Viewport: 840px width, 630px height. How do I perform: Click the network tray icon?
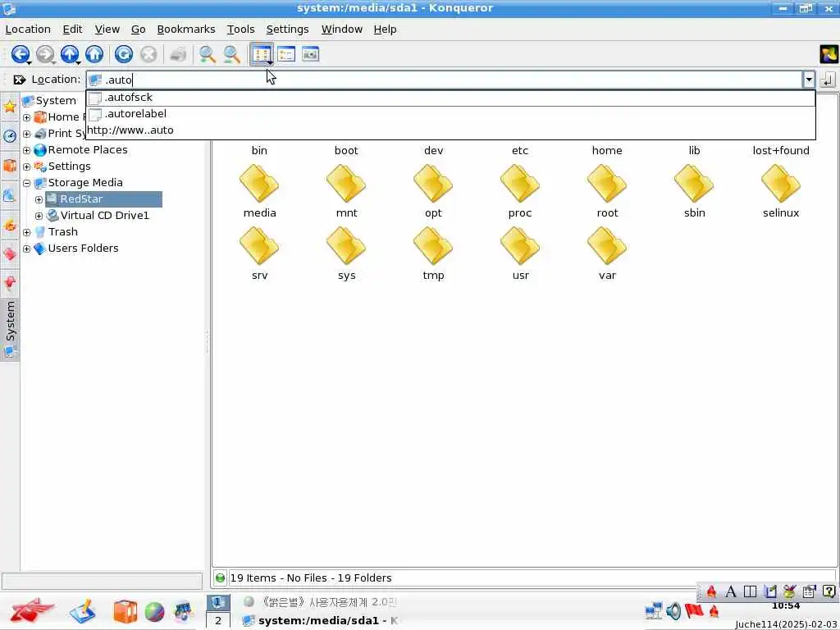654,611
